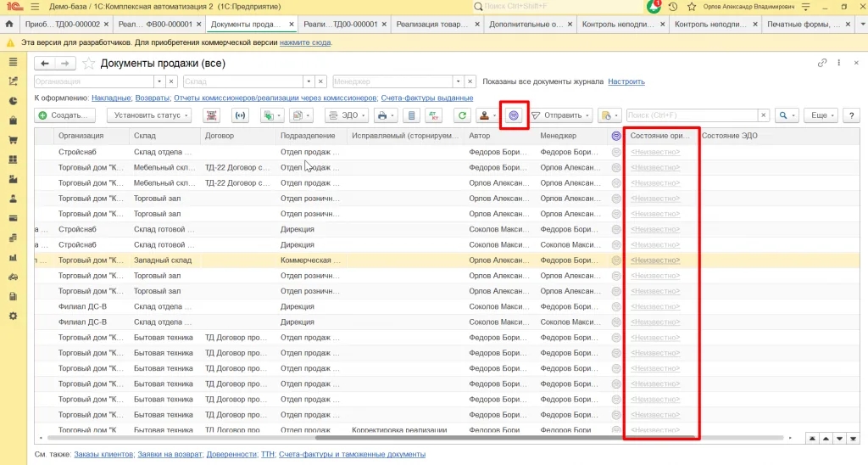Navigate back with the left arrow
This screenshot has width=868, height=465.
pyautogui.click(x=45, y=63)
